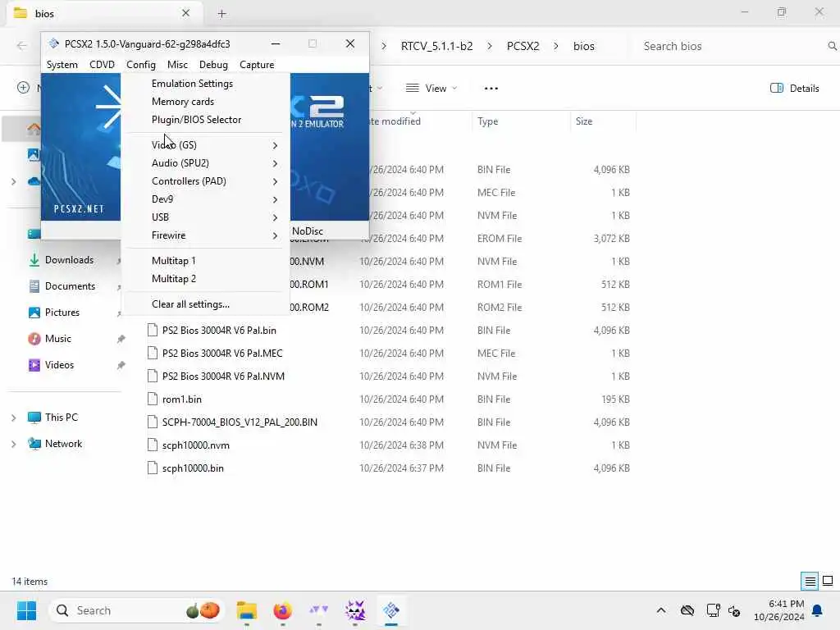Open the Misc menu in PCSX2

177,65
